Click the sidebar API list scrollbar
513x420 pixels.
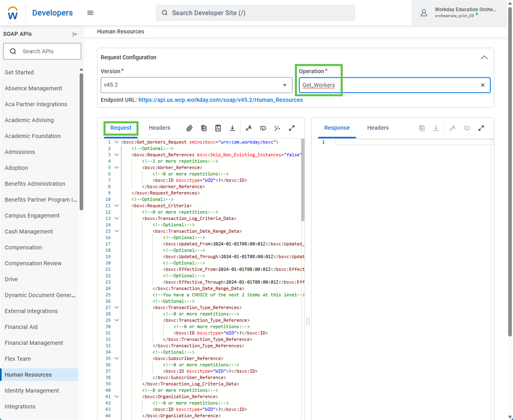(82, 141)
